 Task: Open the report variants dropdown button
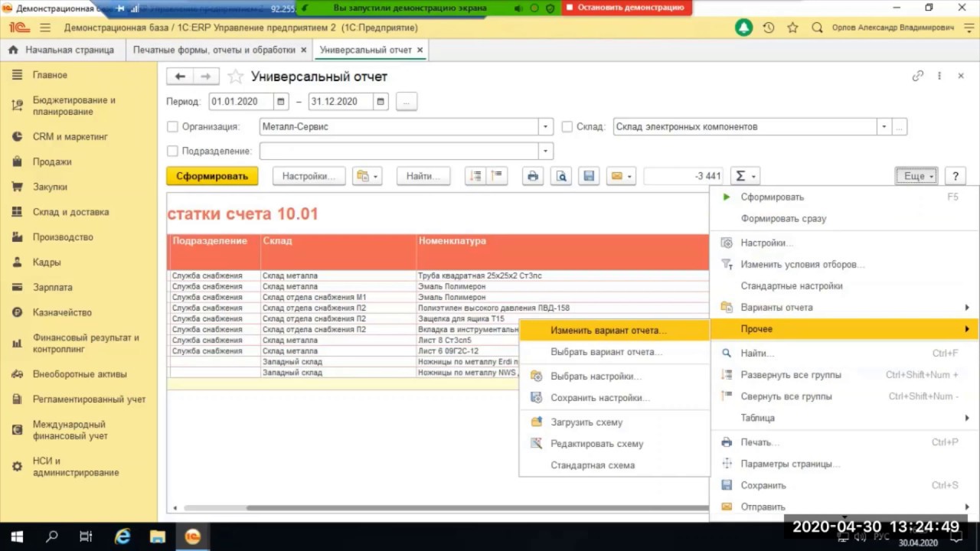tap(367, 176)
